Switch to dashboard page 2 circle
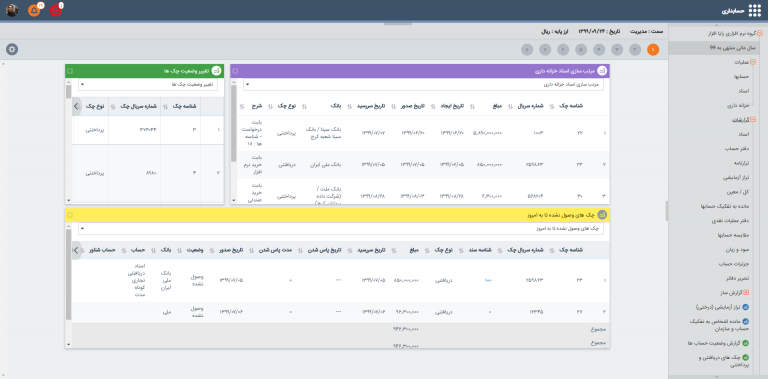Screen dimensions: 768x379 point(635,49)
